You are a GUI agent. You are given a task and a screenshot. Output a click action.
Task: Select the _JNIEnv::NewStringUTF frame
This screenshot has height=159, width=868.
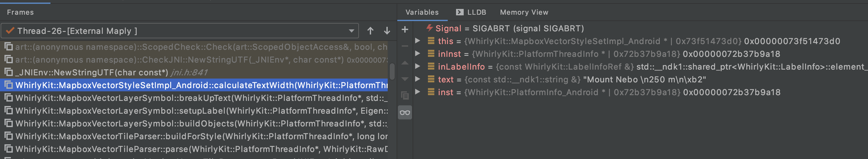pos(194,72)
